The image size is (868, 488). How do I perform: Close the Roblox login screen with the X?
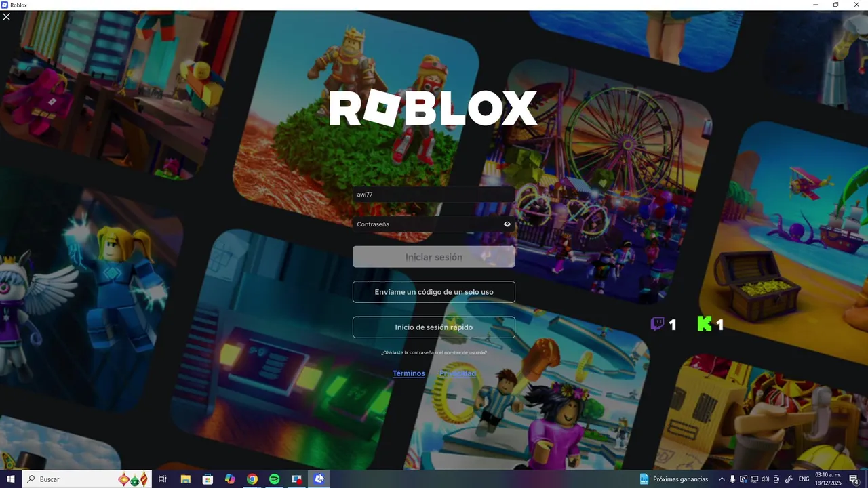click(x=7, y=17)
